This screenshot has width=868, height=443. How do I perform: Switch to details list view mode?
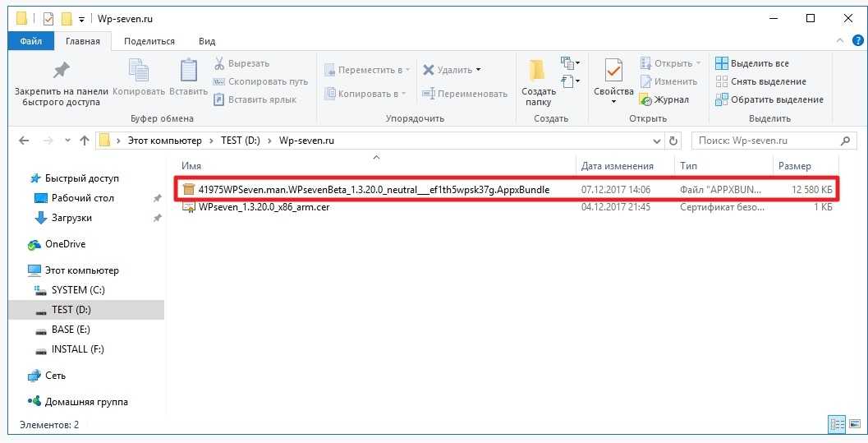[837, 424]
